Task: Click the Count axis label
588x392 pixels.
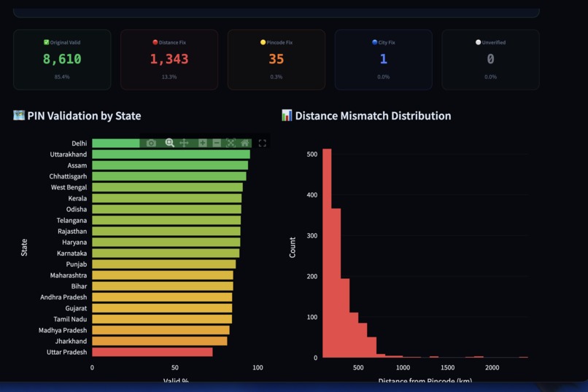Action: (x=292, y=248)
